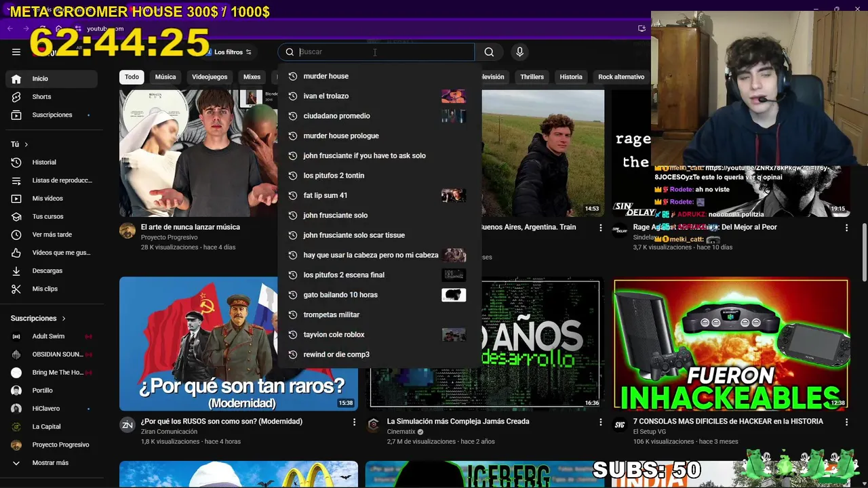Open Descargas

[x=52, y=271]
